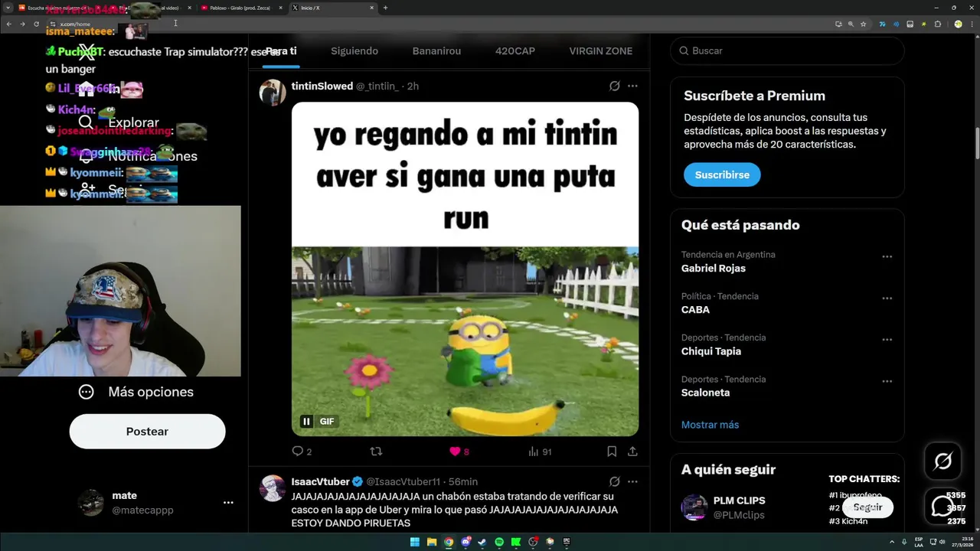
Task: Follow PLM CLIPS with the Seguir button
Action: [867, 507]
